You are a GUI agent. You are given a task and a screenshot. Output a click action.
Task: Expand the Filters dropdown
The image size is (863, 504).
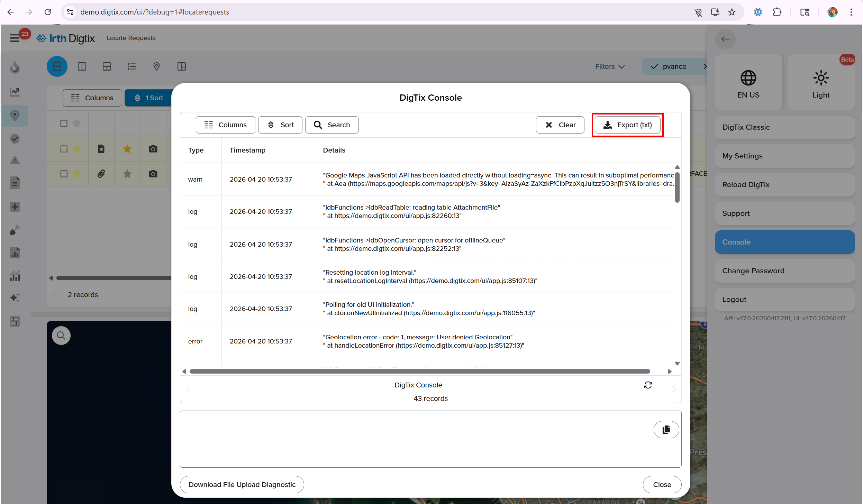(610, 66)
